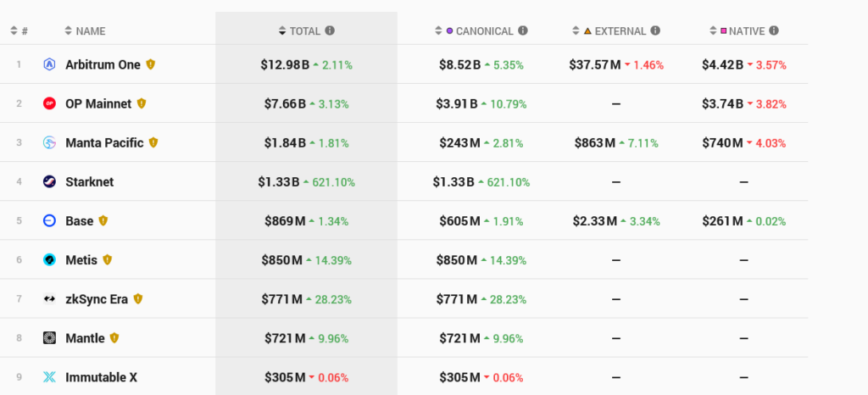The image size is (868, 395).
Task: Click the warning shield beside Mantle
Action: click(114, 338)
